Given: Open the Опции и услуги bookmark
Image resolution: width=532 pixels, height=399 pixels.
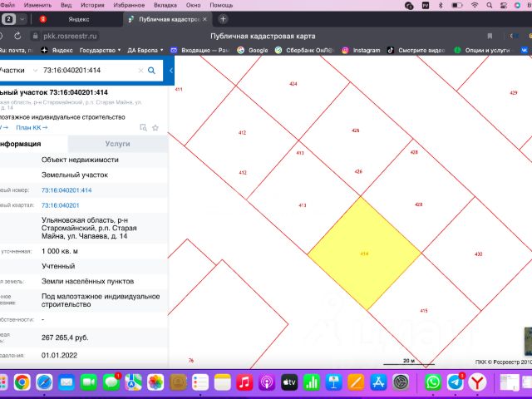Looking at the screenshot, I should (482, 50).
